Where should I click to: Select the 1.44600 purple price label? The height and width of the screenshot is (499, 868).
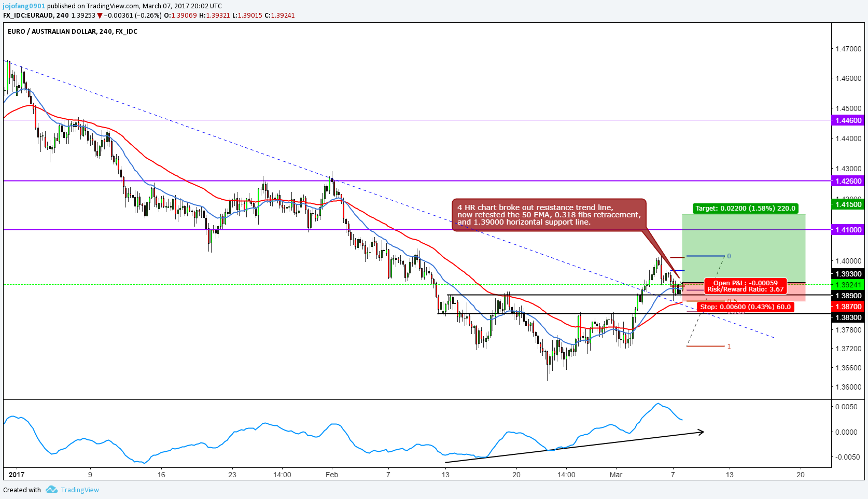click(x=848, y=120)
